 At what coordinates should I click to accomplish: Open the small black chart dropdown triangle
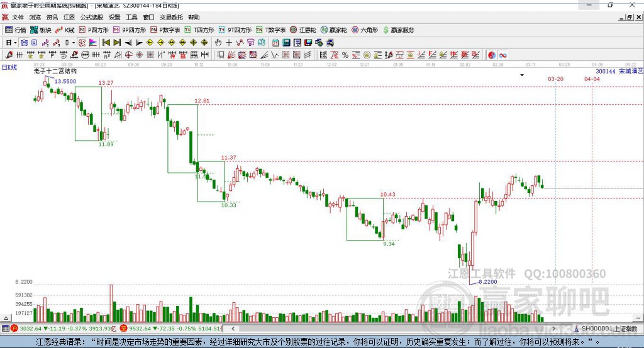(x=522, y=75)
